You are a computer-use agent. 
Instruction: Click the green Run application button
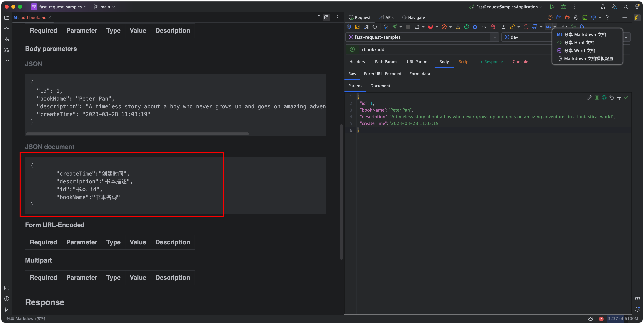pos(552,7)
